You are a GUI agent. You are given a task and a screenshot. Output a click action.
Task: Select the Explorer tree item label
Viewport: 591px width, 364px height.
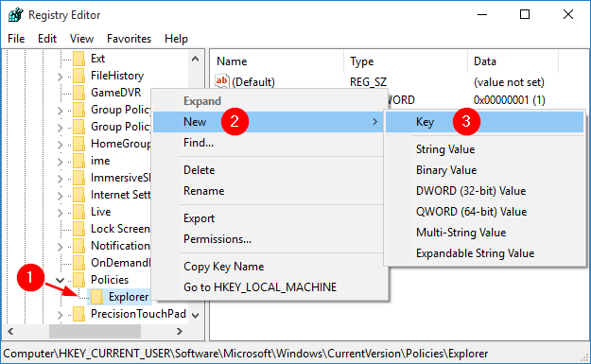coord(129,297)
